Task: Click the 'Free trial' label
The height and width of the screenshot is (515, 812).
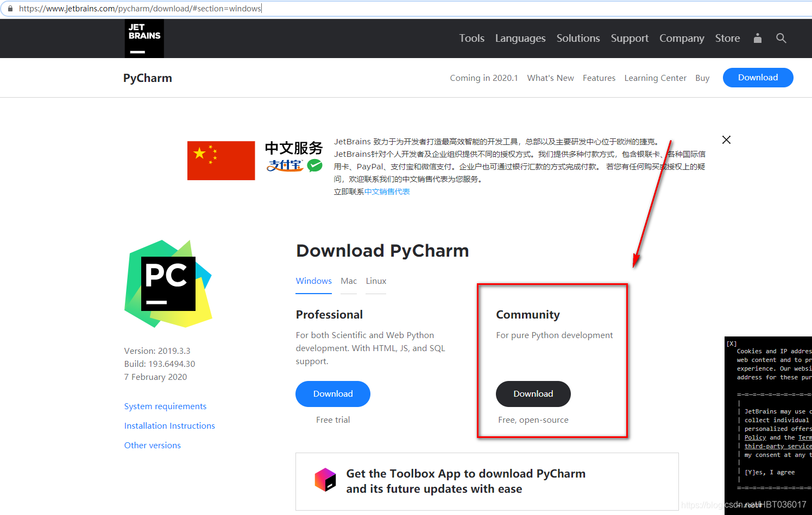Action: [333, 420]
